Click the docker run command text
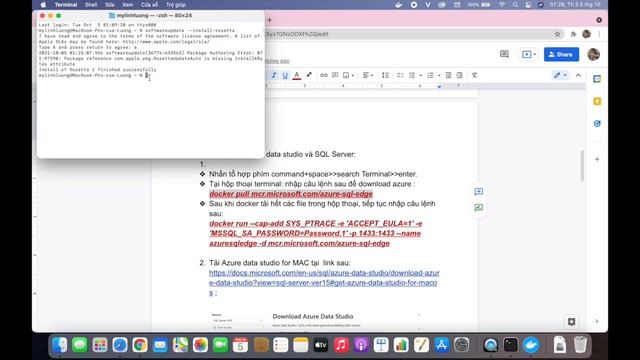The width and height of the screenshot is (640, 360). coord(316,233)
